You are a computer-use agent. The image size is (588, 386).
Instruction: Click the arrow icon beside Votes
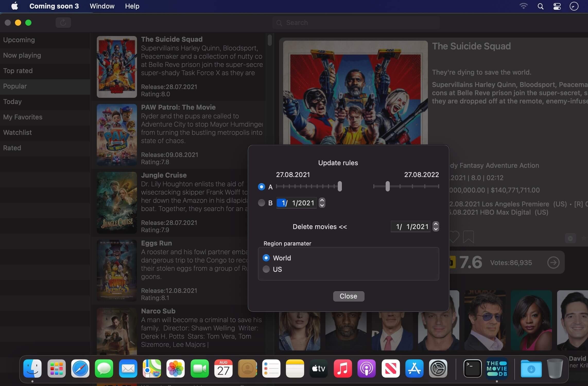tap(553, 262)
